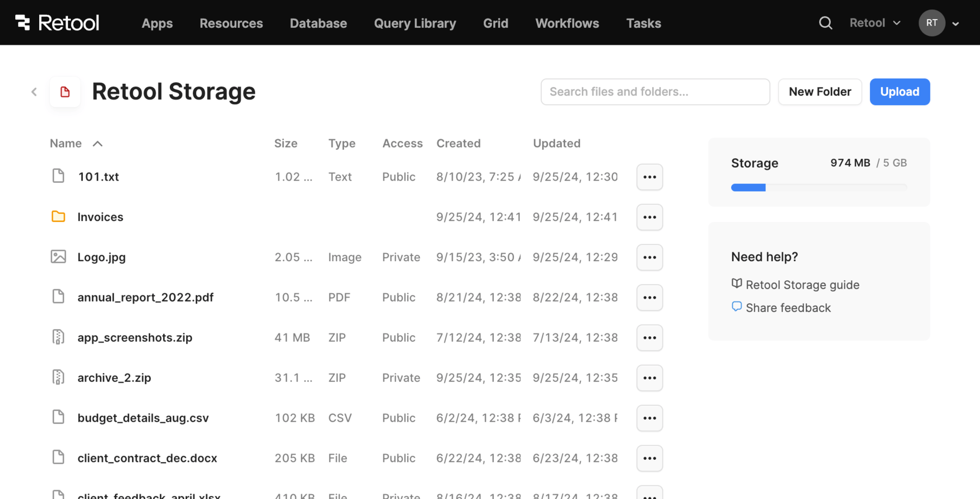Open more options for budget_details_aug.csv
Screen dimensions: 980x499
tap(650, 418)
